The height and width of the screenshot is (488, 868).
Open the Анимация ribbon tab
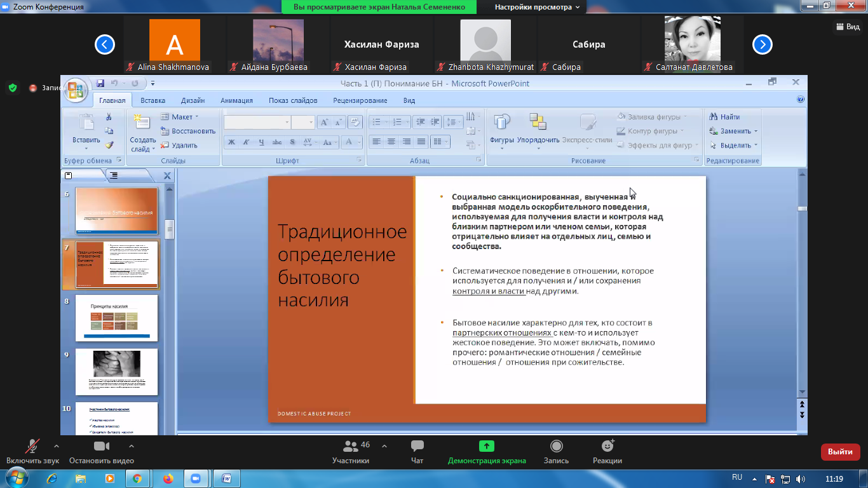tap(236, 100)
